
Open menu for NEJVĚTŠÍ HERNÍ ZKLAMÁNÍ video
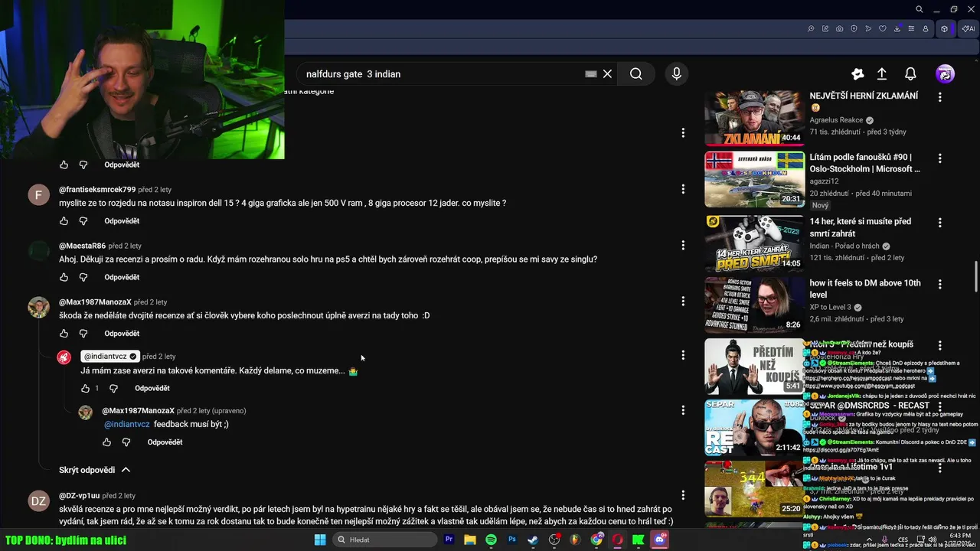pyautogui.click(x=940, y=97)
